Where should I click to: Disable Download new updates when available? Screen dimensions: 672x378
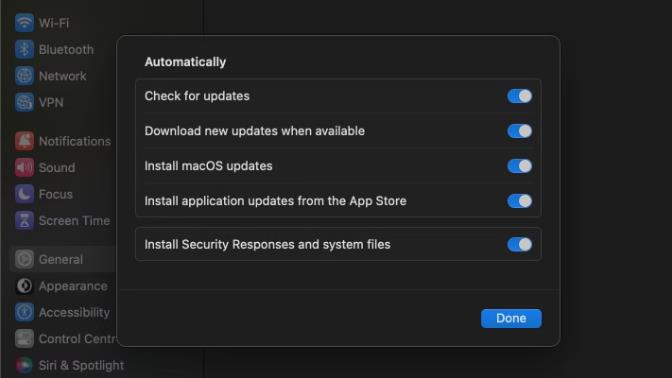click(x=519, y=131)
